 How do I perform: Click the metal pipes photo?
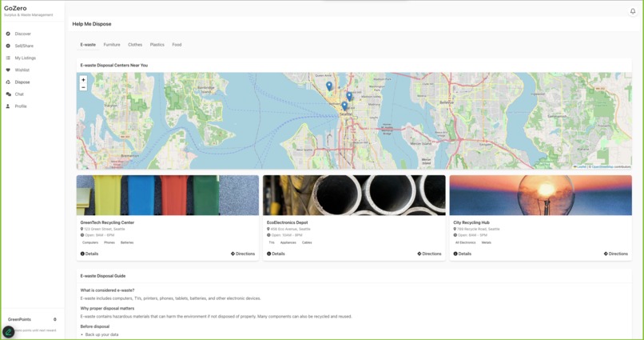[x=354, y=195]
